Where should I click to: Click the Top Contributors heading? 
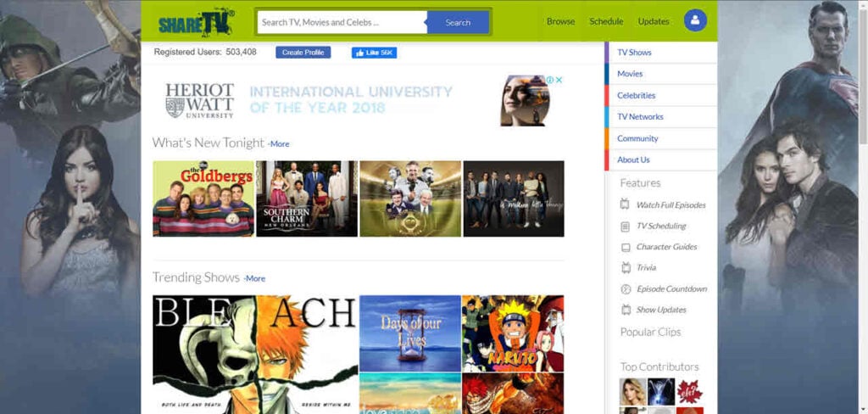659,366
